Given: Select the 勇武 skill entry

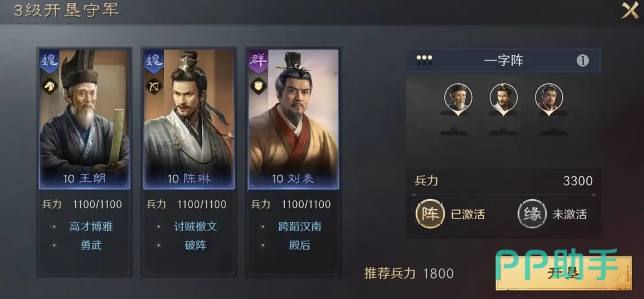Looking at the screenshot, I should point(90,245).
